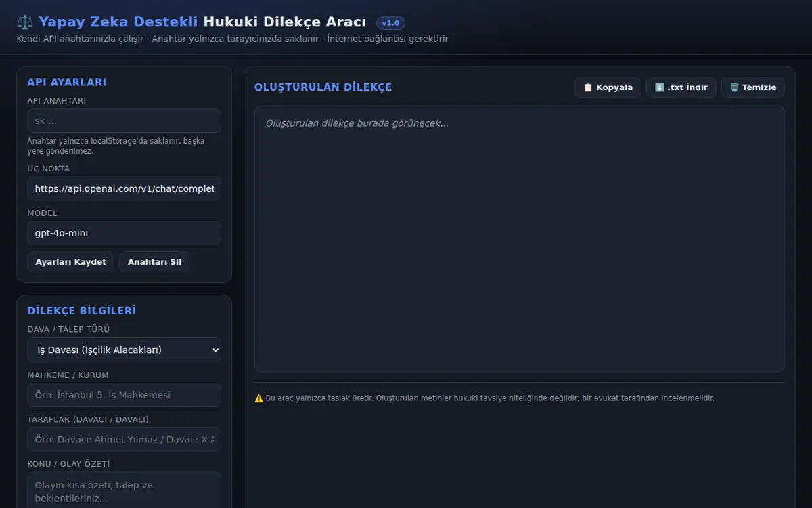The width and height of the screenshot is (812, 508).
Task: Click the localStorage note under API key
Action: coord(116,146)
